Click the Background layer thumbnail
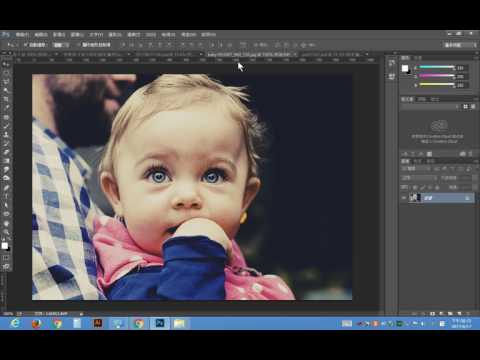The width and height of the screenshot is (480, 360). click(415, 198)
